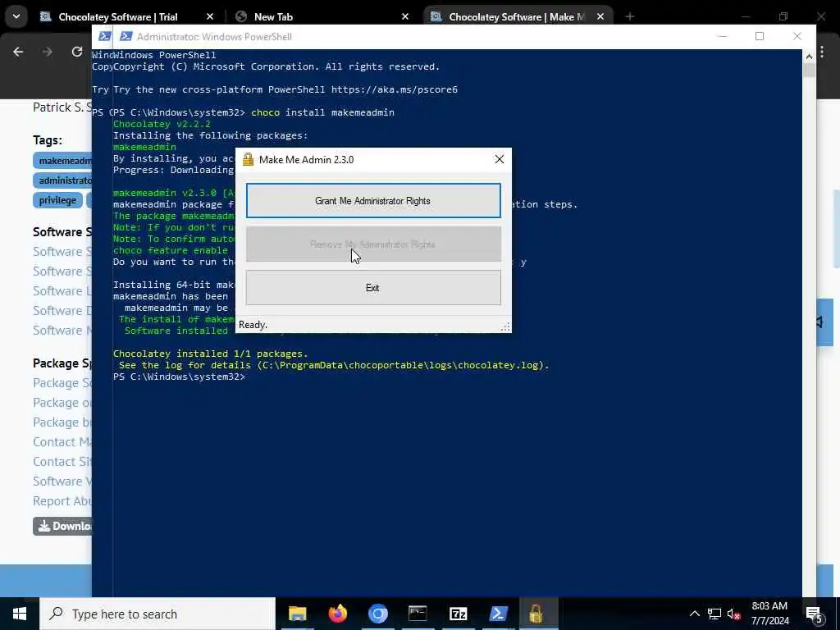
Task: Click the muted volume tray icon
Action: [x=733, y=614]
